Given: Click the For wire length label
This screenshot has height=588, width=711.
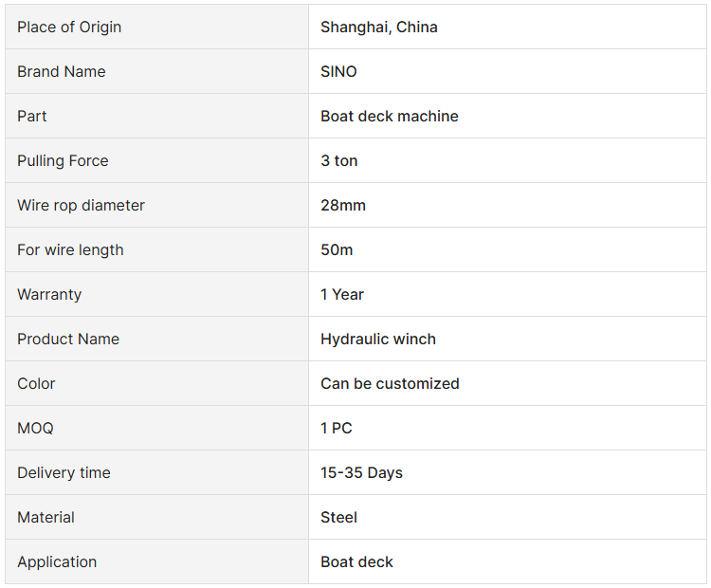Looking at the screenshot, I should tap(70, 249).
